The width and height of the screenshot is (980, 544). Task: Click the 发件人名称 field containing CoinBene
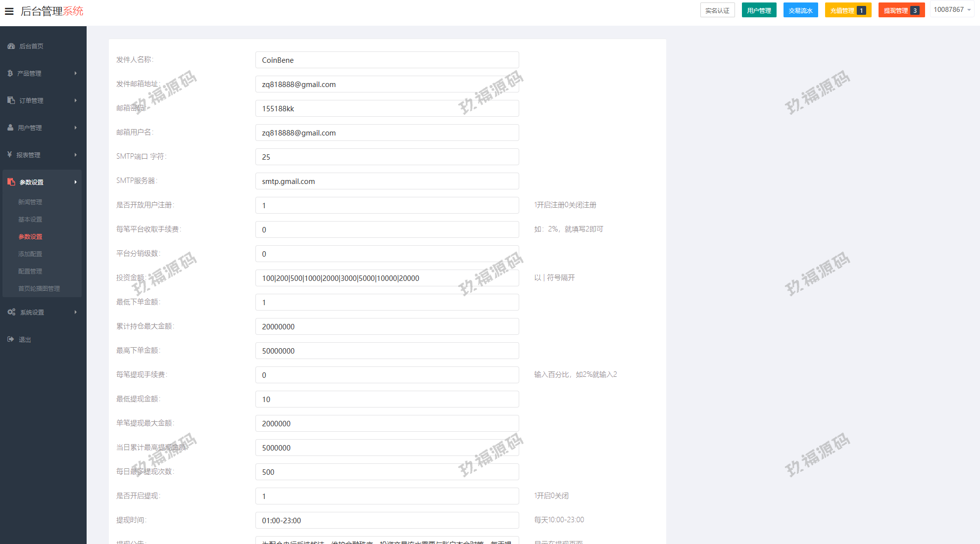pos(387,60)
